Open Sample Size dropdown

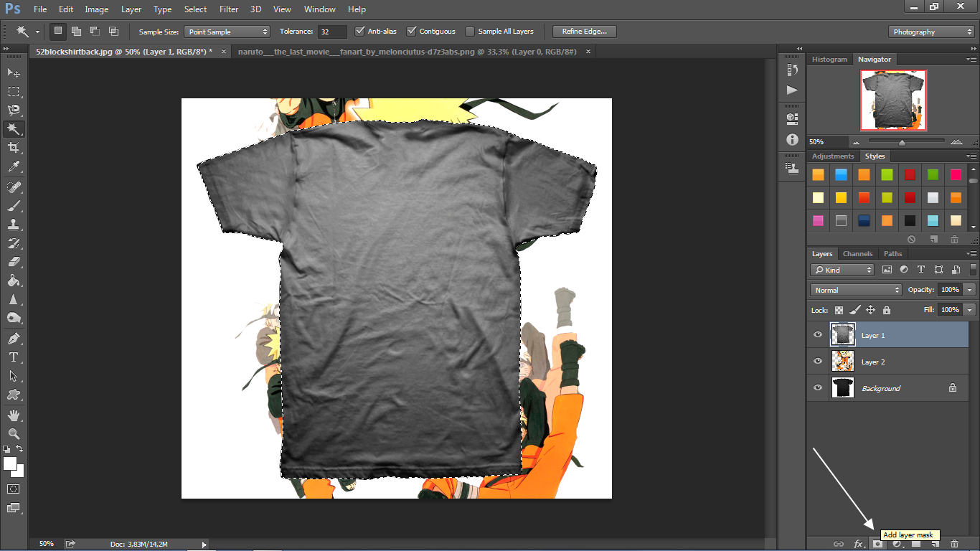point(227,32)
